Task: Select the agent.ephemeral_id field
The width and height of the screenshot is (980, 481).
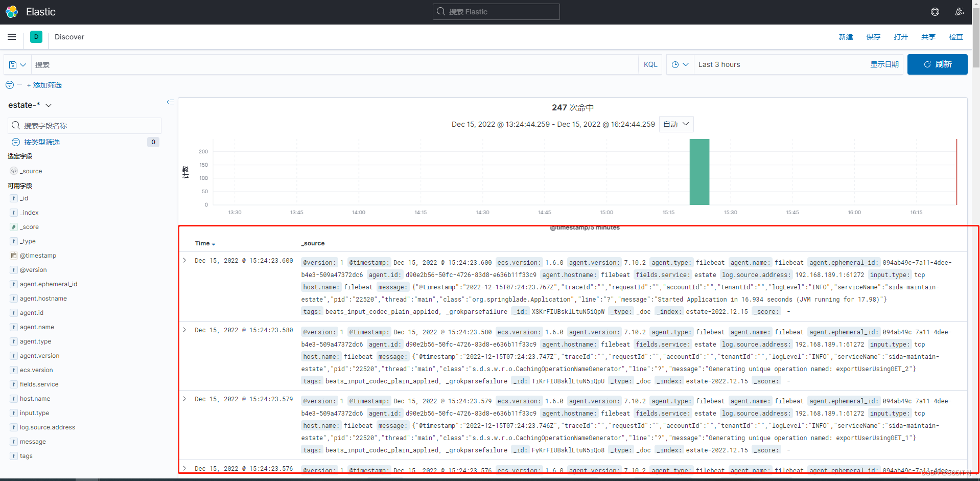Action: click(49, 284)
